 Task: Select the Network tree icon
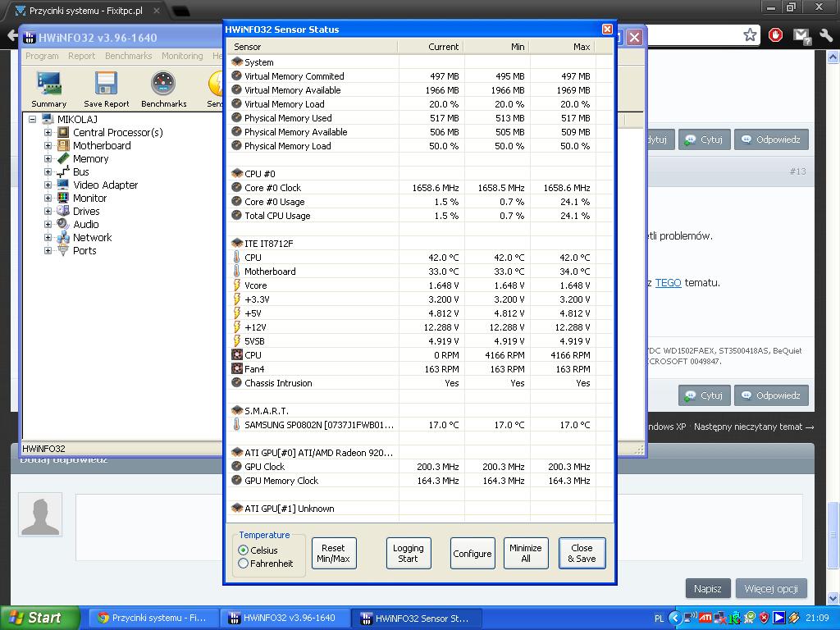[63, 237]
